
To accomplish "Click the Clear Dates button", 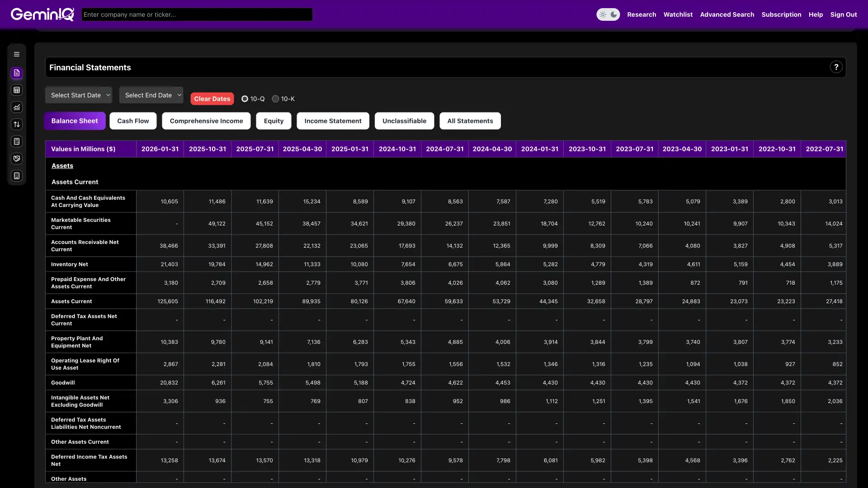I will point(212,99).
